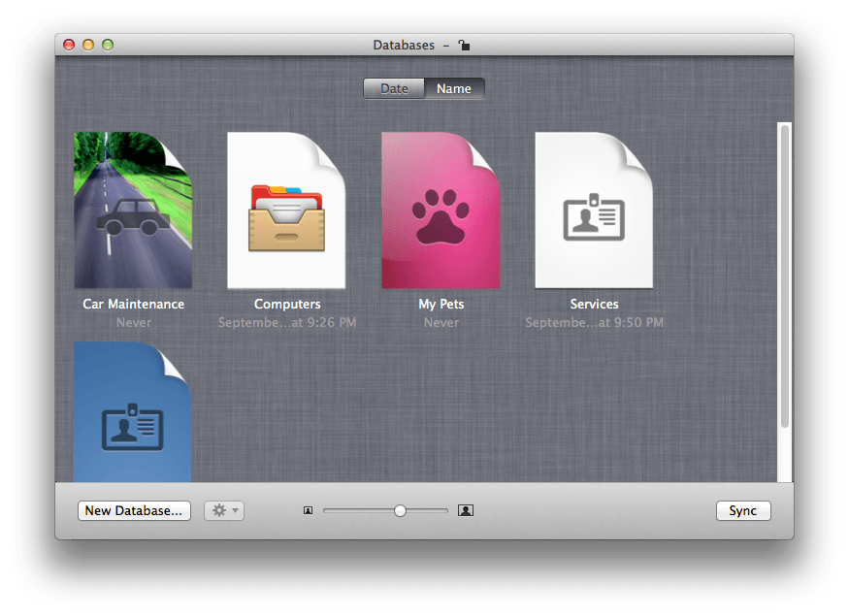The image size is (849, 616).
Task: Click the Computers label text
Action: pyautogui.click(x=287, y=305)
